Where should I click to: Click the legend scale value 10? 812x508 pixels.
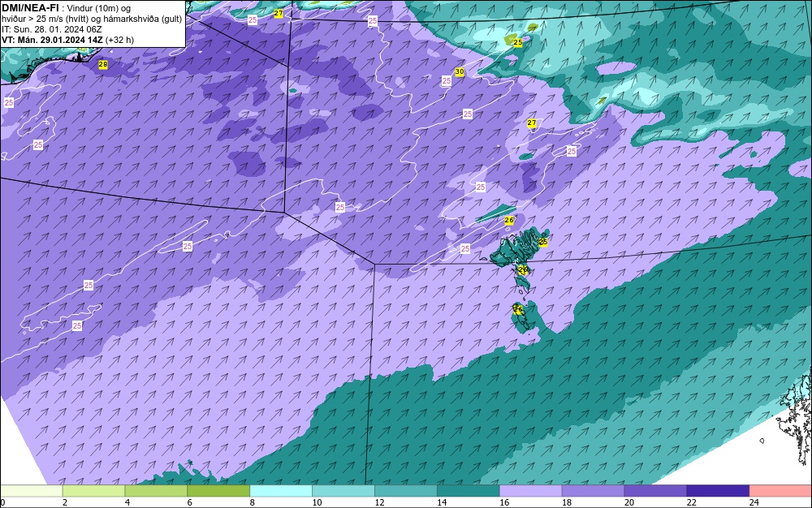click(x=317, y=502)
